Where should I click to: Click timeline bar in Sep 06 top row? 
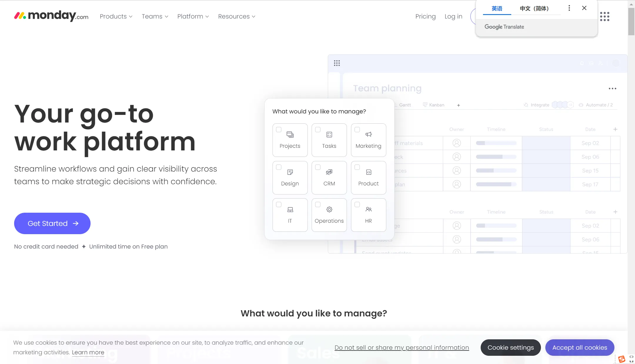point(496,157)
